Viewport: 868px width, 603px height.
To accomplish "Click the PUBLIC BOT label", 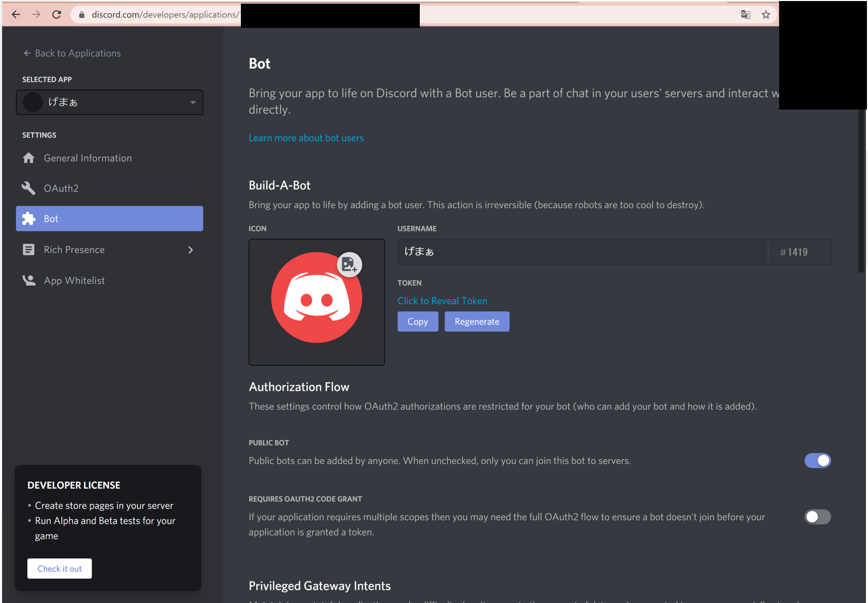I will click(x=269, y=443).
